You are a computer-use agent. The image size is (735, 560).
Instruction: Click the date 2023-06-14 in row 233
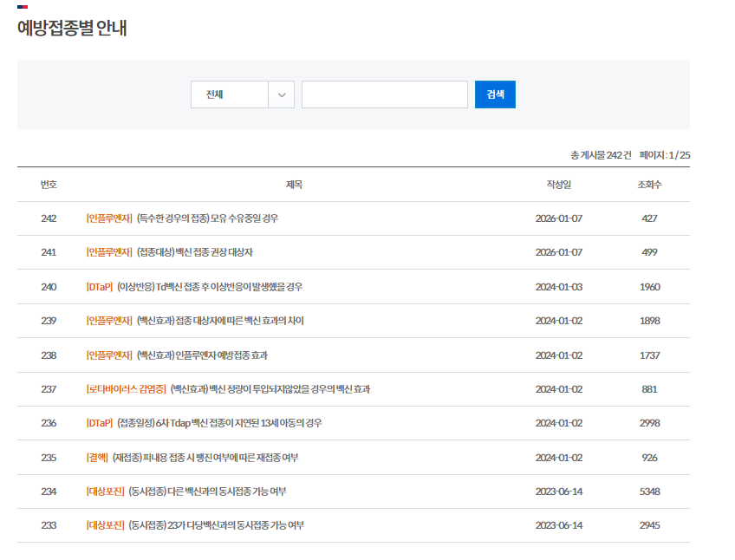coord(559,525)
